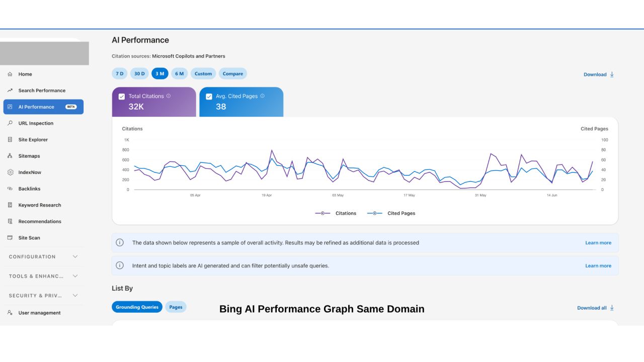This screenshot has width=644, height=362.
Task: Toggle the Citations legend series marker
Action: (323, 213)
